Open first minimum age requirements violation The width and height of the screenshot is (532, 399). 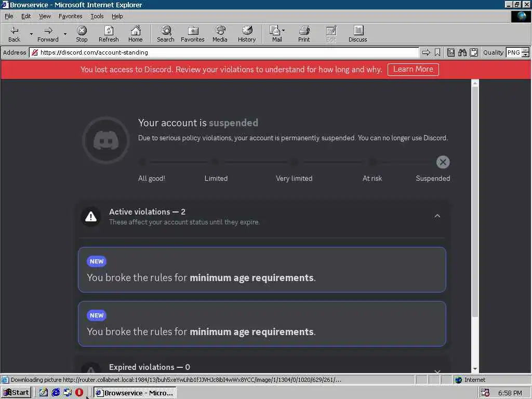(x=262, y=270)
